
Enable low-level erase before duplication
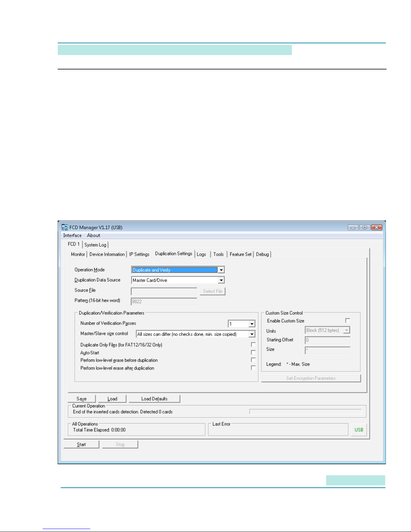[x=253, y=360]
